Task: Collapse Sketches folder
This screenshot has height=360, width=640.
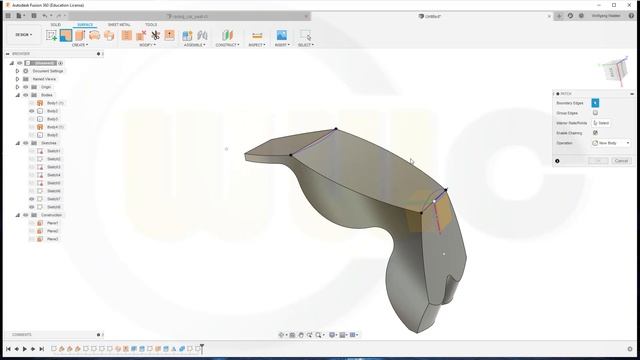Action: tap(18, 143)
